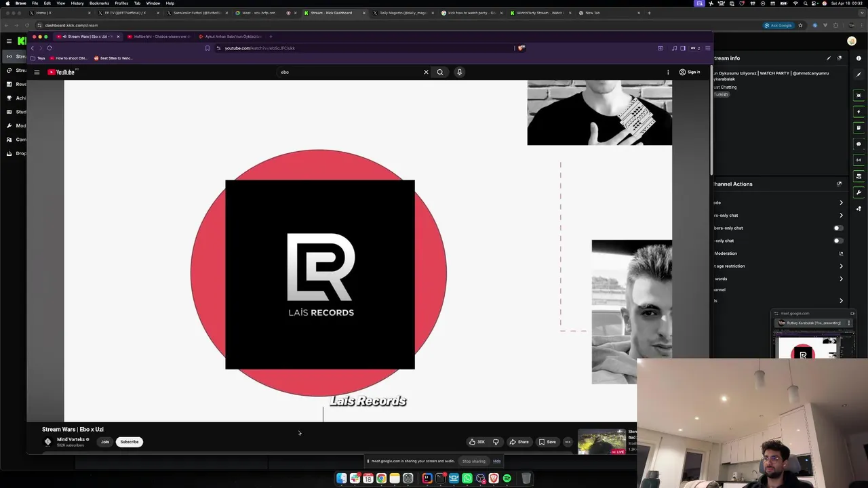Open the live recommended video thumbnail

(602, 442)
